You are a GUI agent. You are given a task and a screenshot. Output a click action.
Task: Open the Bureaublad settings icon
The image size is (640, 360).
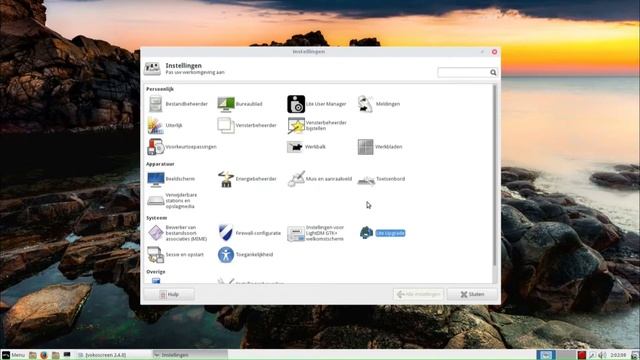tap(226, 104)
